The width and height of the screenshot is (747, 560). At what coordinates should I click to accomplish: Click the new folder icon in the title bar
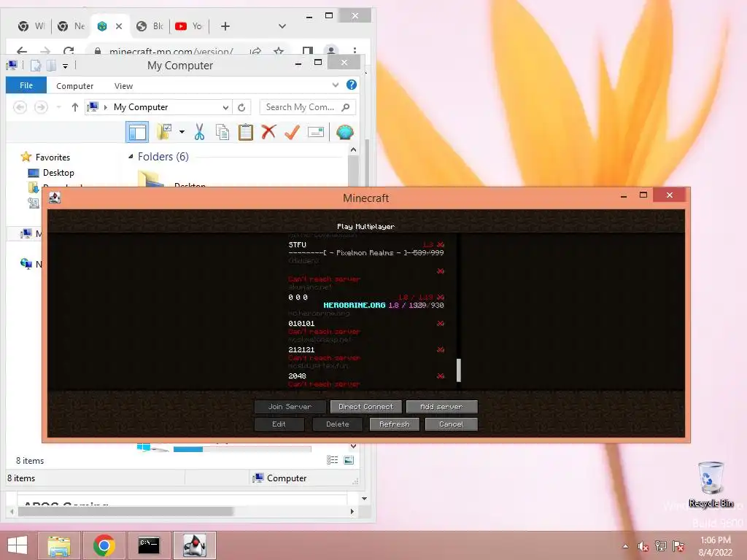tap(51, 65)
